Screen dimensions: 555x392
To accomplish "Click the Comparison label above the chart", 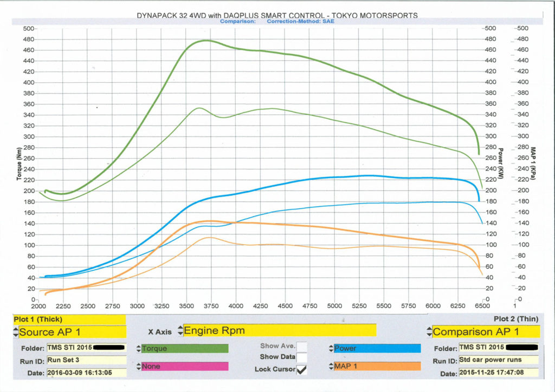I will (x=238, y=22).
